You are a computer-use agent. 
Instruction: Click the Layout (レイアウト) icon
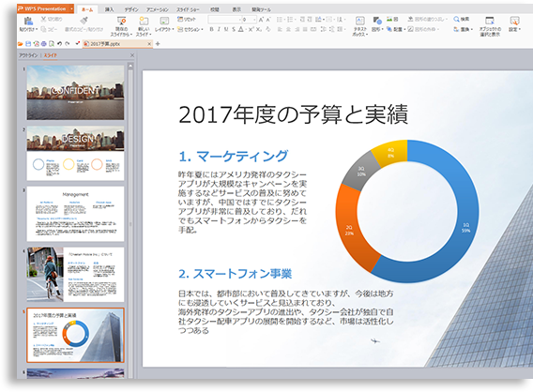pyautogui.click(x=164, y=21)
